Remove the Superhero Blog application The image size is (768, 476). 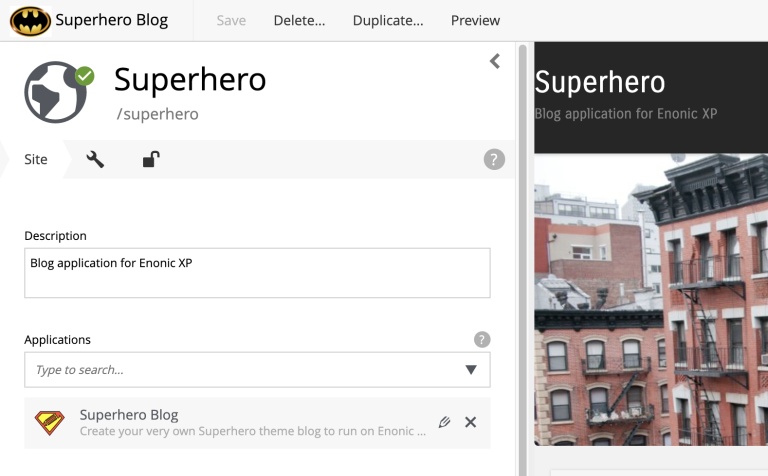(x=471, y=422)
